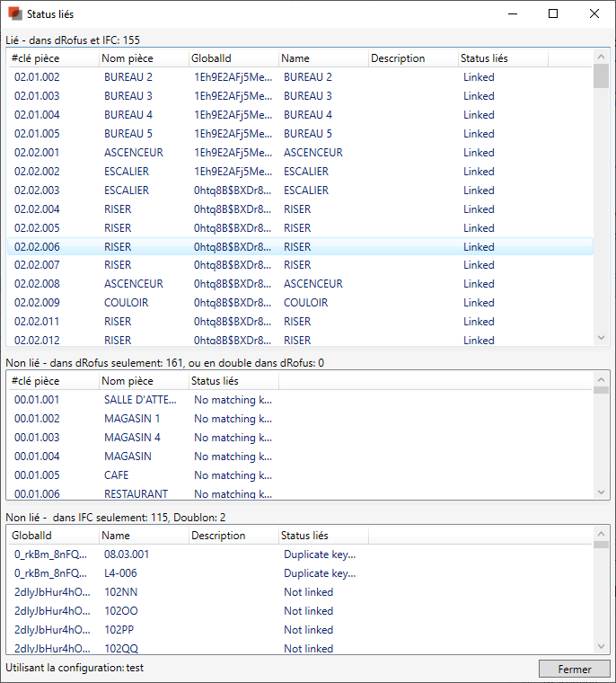Maximize the Status liés window
Screen dimensions: 616x683
coord(553,14)
